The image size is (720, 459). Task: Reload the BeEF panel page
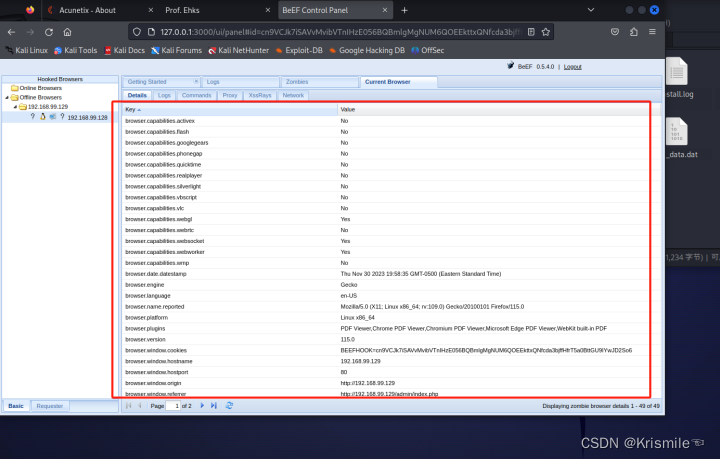49,32
